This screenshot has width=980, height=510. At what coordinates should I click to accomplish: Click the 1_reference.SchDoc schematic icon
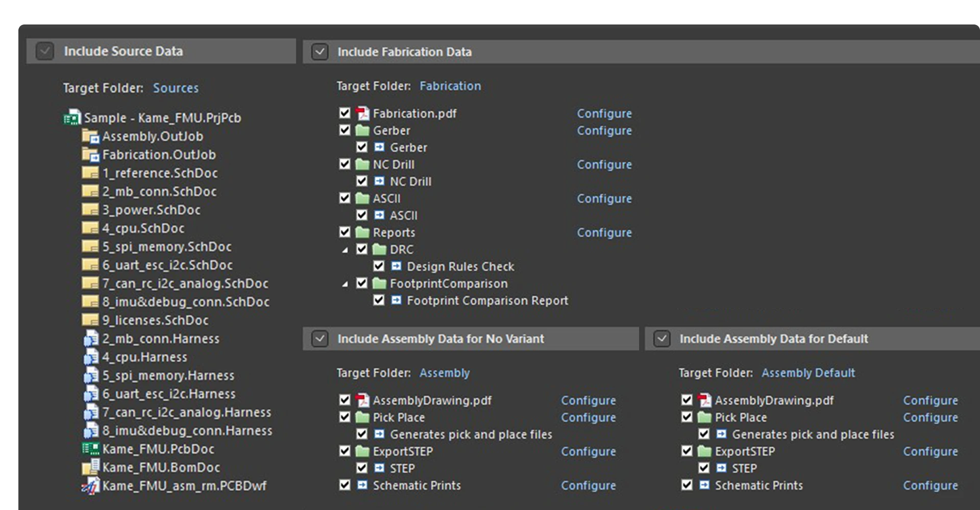click(90, 173)
